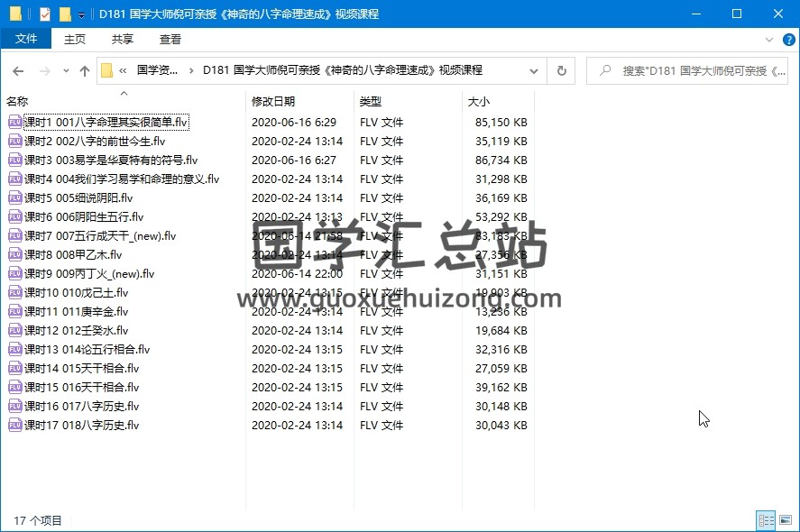Click the magnifier icon in search box
The image size is (800, 532).
point(605,70)
